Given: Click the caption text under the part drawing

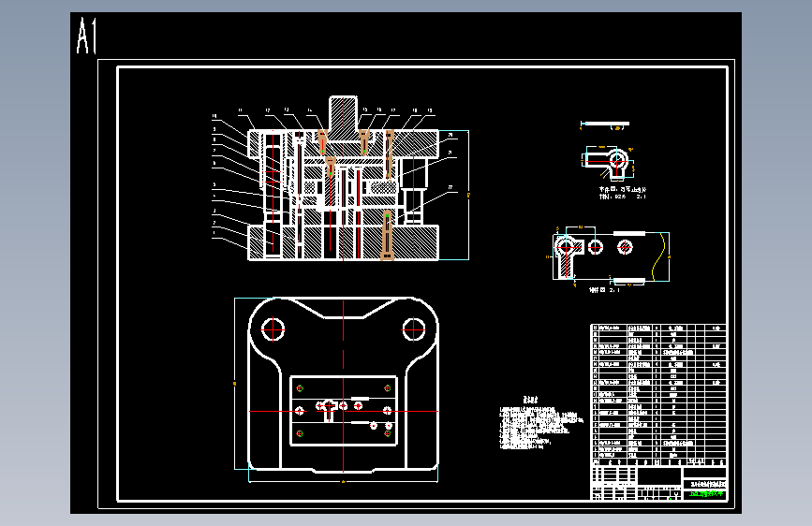Looking at the screenshot, I should point(623,193).
